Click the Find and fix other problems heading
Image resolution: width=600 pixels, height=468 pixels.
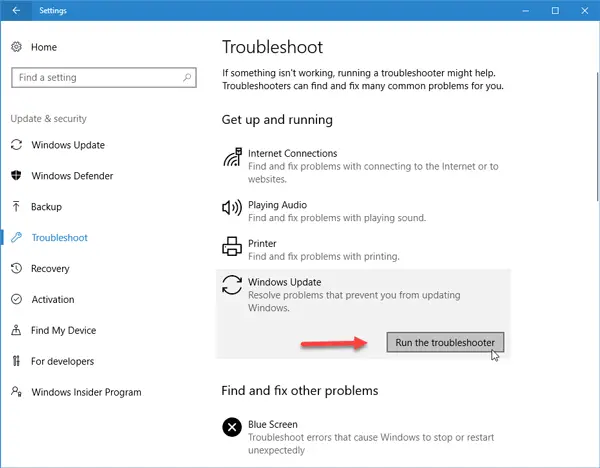click(x=300, y=391)
